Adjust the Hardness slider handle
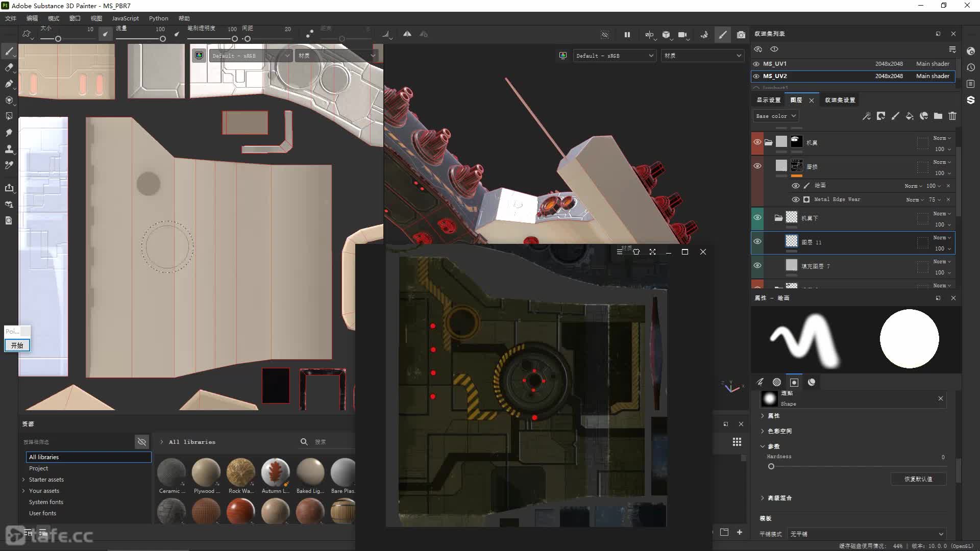The image size is (980, 551). click(771, 466)
